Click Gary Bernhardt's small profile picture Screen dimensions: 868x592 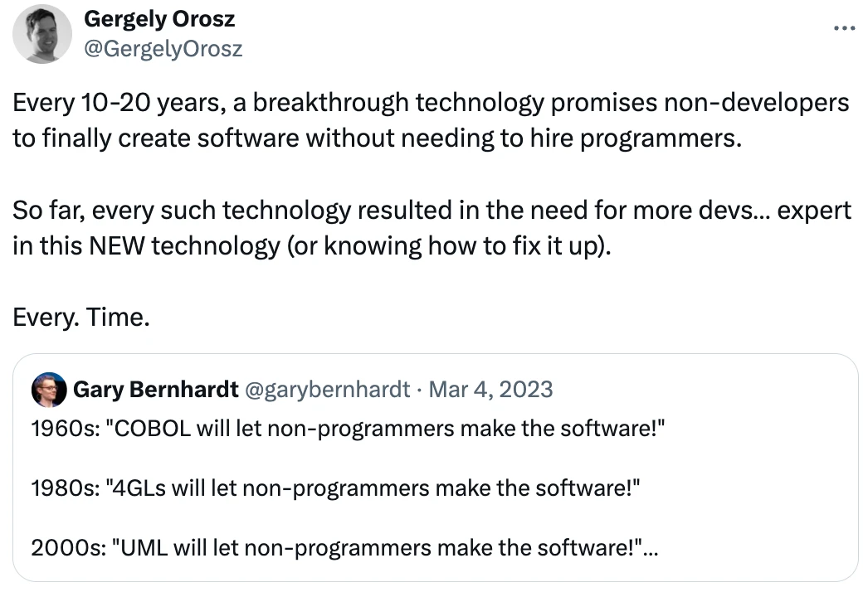(x=49, y=390)
